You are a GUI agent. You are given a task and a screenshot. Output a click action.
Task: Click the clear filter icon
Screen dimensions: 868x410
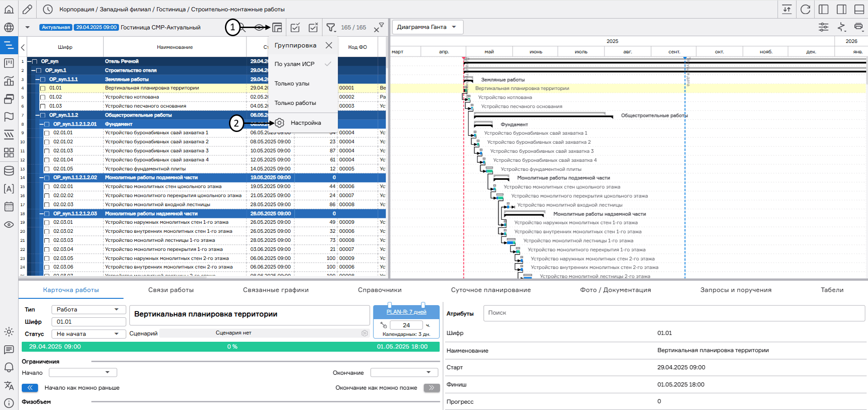[378, 28]
